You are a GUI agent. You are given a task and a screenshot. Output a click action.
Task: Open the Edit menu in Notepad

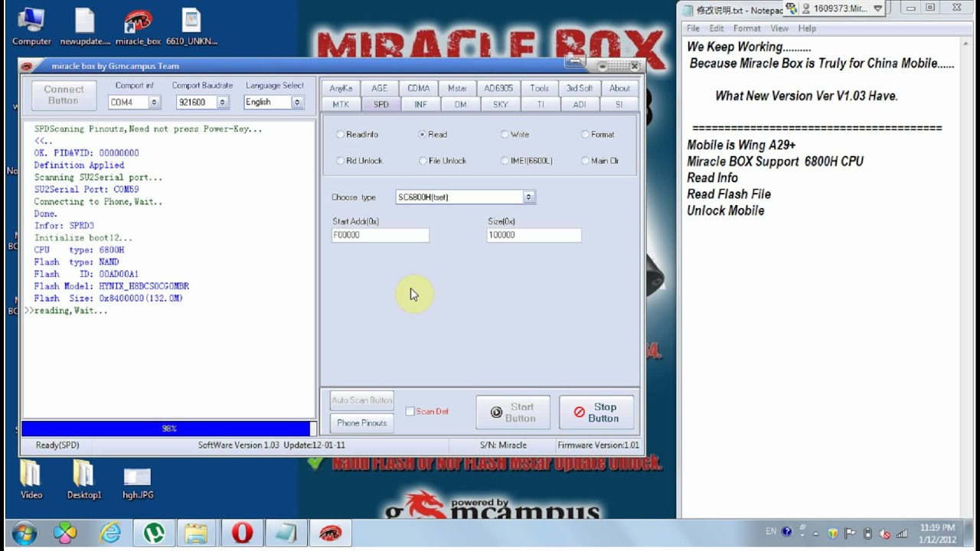(x=716, y=28)
